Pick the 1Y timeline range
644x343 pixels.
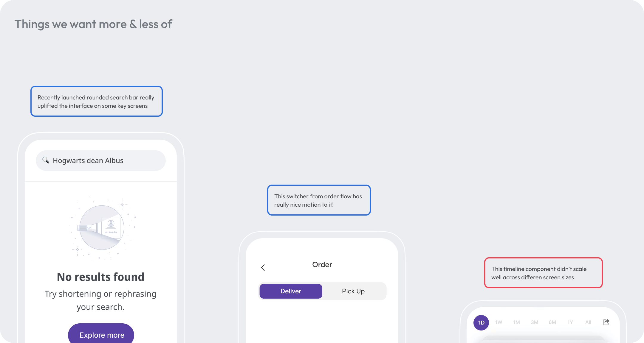(570, 322)
